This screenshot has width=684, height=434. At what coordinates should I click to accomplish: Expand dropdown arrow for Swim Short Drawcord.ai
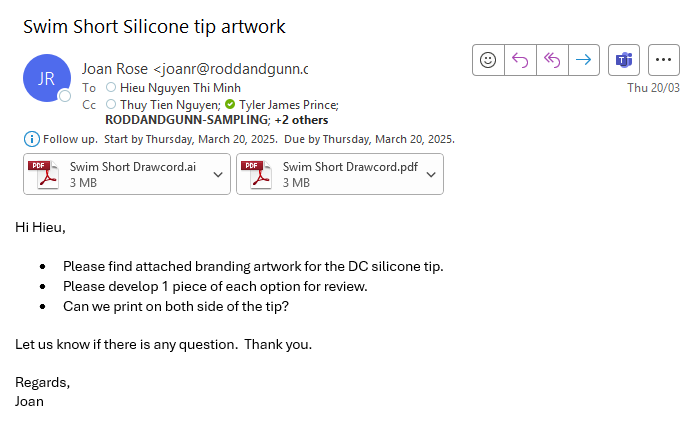(x=218, y=174)
